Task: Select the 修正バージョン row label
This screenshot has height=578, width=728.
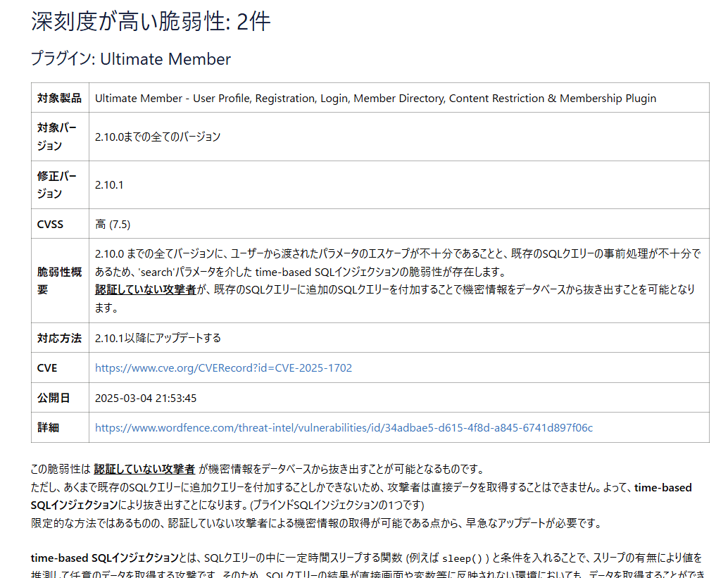Action: (58, 184)
